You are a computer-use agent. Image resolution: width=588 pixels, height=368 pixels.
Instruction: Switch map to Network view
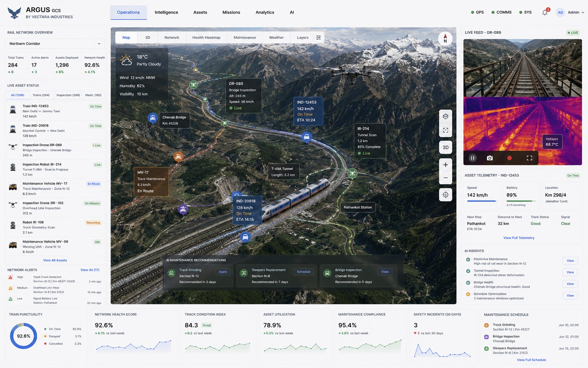pyautogui.click(x=172, y=37)
